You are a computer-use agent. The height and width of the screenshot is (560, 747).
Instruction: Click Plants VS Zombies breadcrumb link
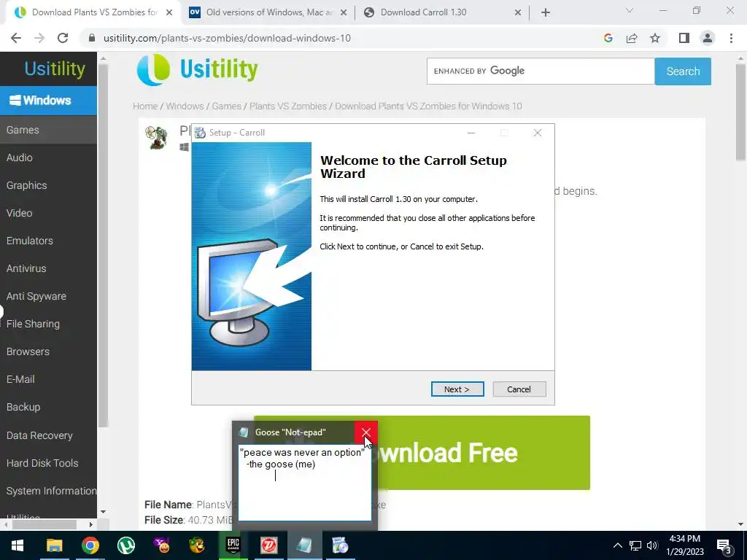288,106
